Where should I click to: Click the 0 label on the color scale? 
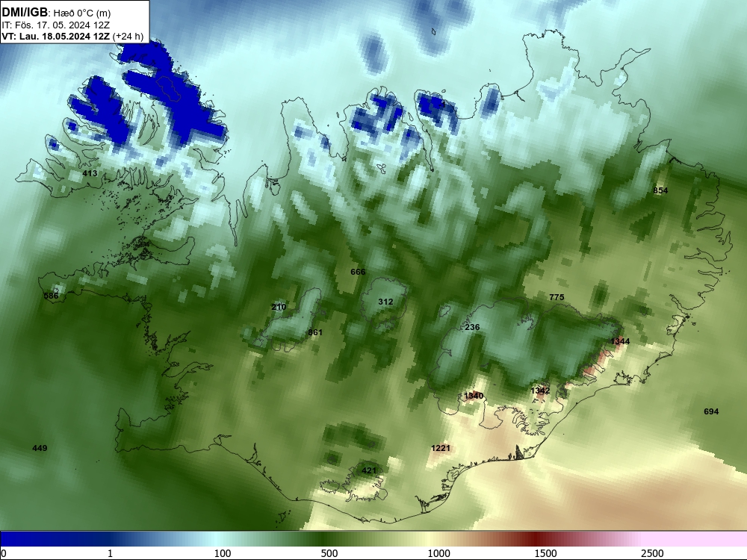tap(4, 553)
